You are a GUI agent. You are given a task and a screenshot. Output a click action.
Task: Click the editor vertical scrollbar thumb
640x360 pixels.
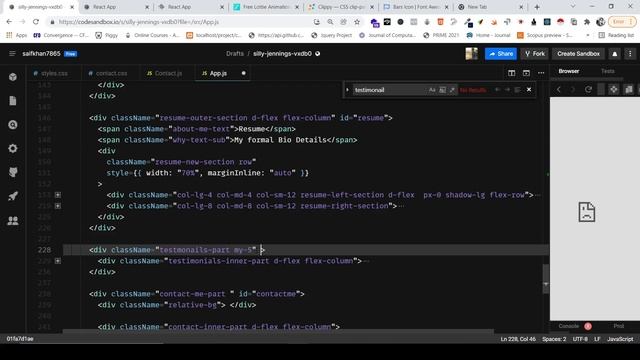click(546, 279)
